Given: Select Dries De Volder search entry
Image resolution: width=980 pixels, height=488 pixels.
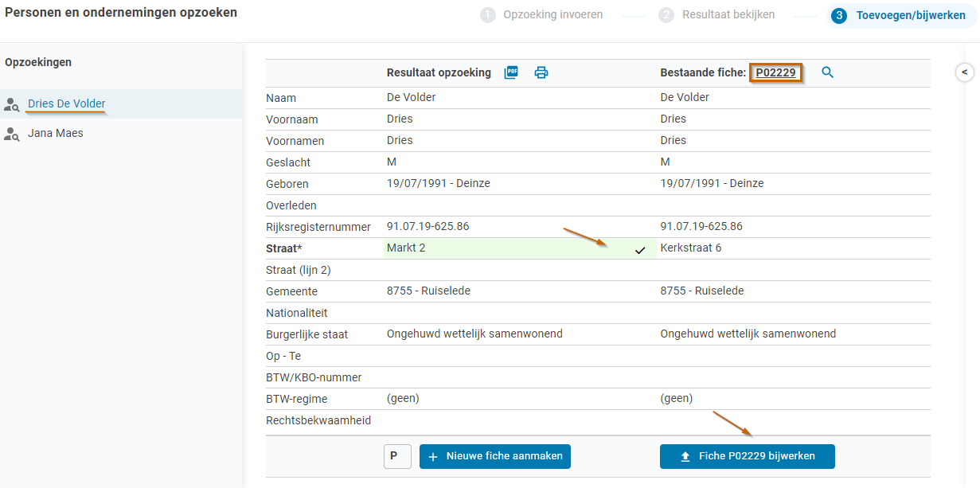Looking at the screenshot, I should (67, 103).
